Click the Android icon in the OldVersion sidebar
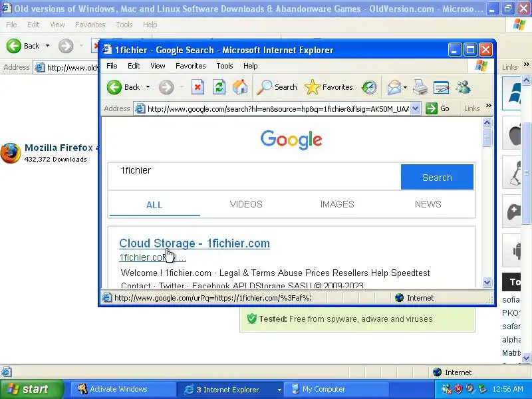The width and height of the screenshot is (532, 399). [x=513, y=251]
